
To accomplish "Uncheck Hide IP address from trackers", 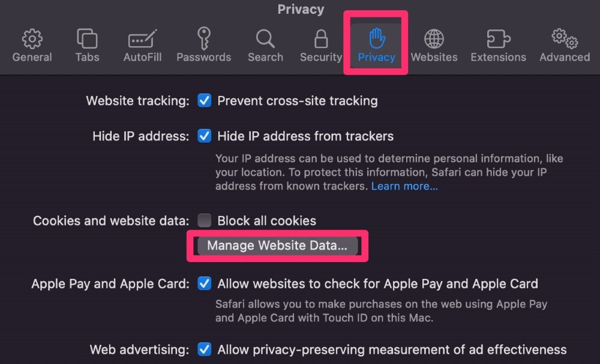I will (205, 136).
